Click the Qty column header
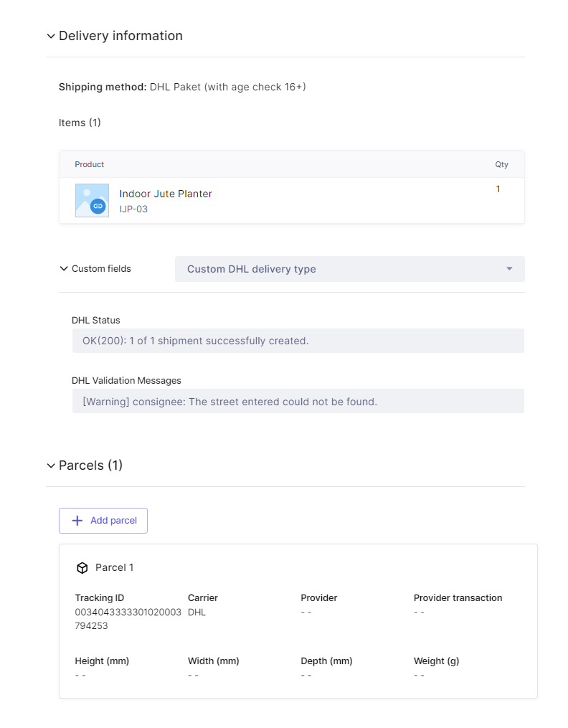 501,164
